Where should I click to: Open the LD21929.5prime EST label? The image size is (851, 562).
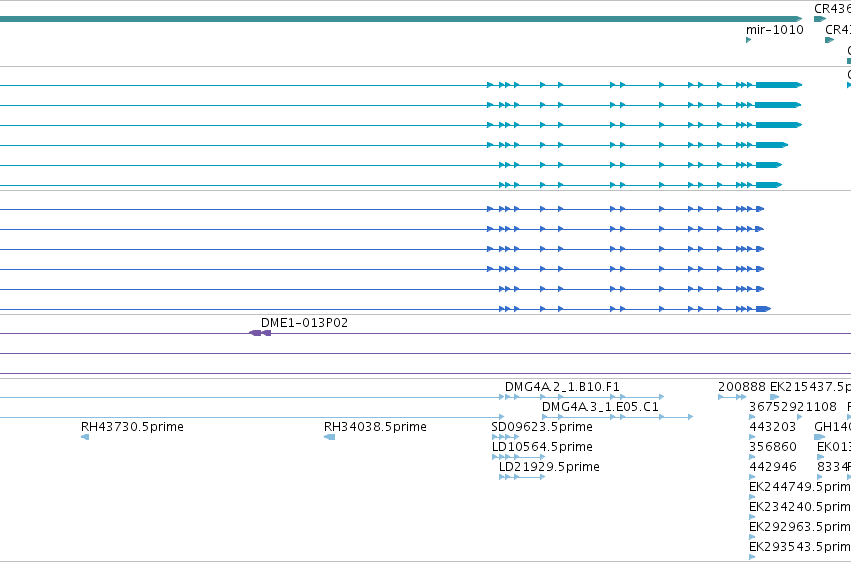click(x=549, y=467)
